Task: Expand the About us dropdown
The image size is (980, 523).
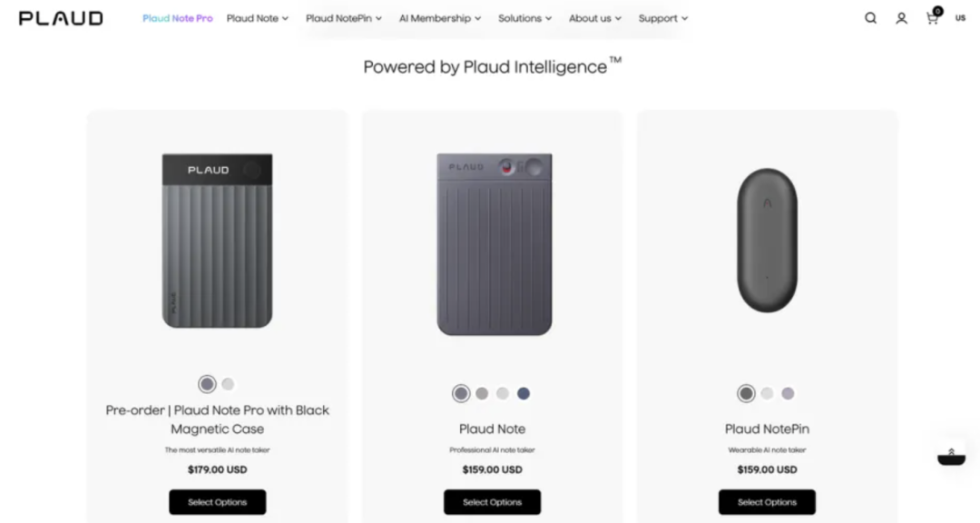Action: tap(594, 18)
